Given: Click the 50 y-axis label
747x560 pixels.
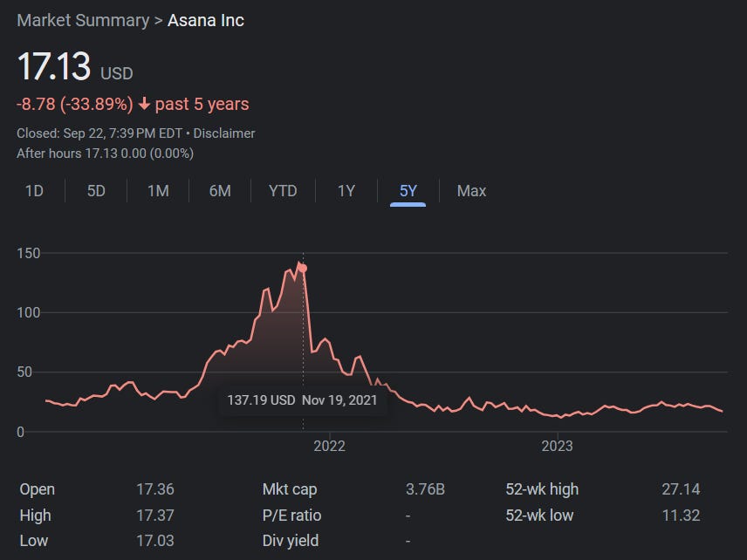Looking at the screenshot, I should (24, 372).
